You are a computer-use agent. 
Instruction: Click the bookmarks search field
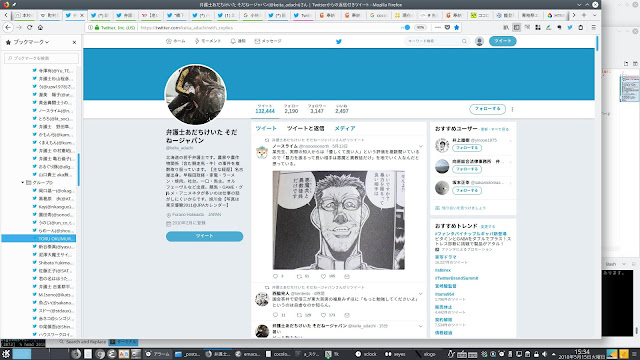click(41, 58)
